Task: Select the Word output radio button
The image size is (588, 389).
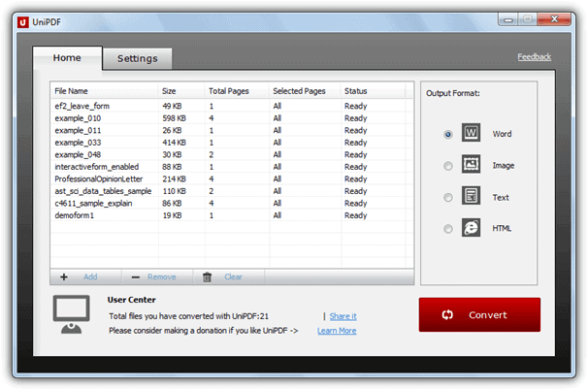Action: [x=447, y=134]
